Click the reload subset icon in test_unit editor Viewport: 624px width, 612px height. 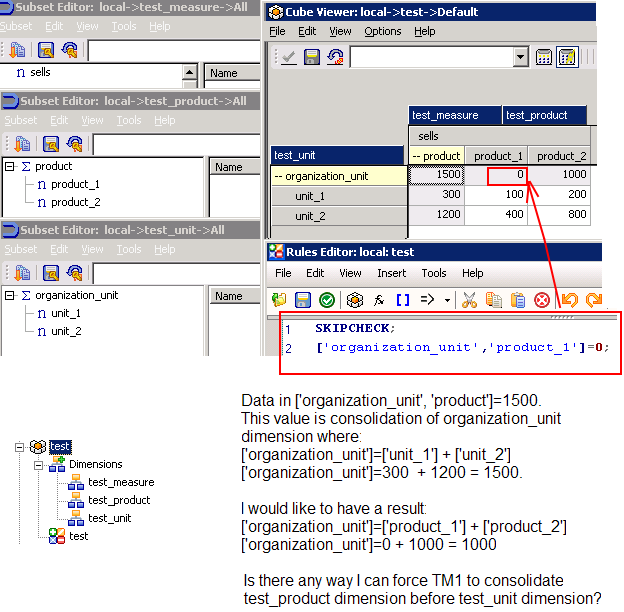(74, 273)
